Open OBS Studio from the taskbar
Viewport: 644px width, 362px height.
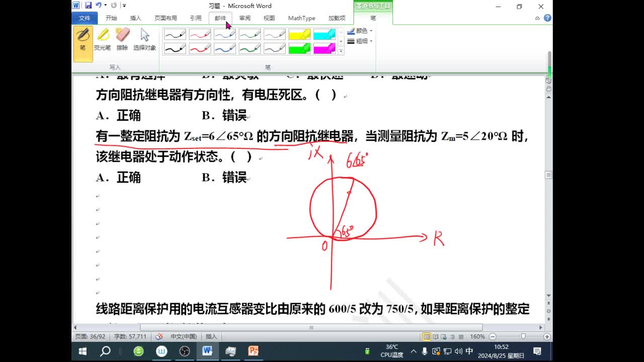click(184, 351)
